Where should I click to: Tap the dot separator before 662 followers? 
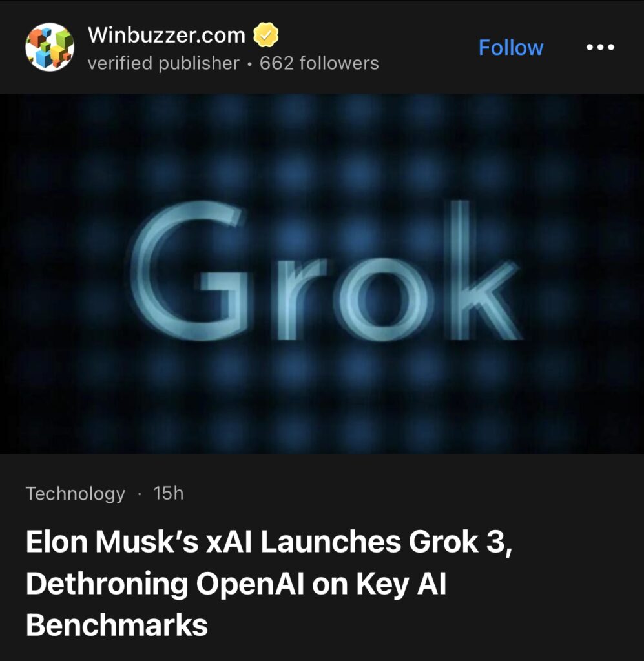click(x=250, y=64)
